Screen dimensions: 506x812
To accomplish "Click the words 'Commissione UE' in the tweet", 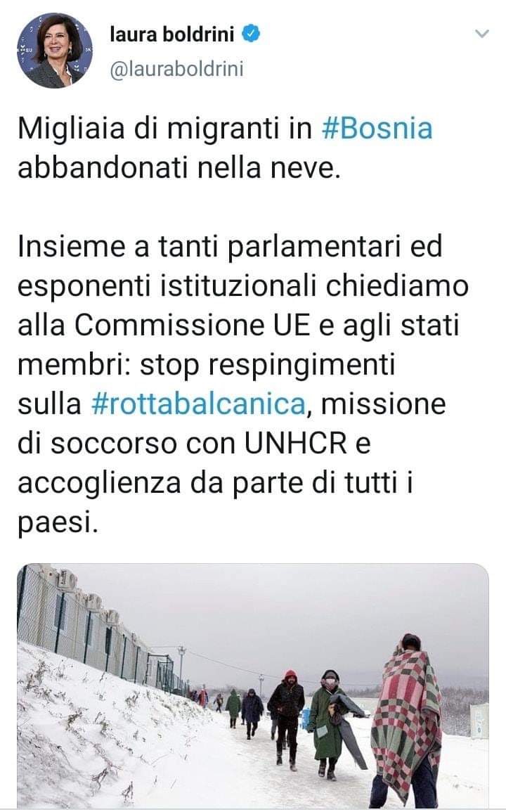I will click(192, 326).
